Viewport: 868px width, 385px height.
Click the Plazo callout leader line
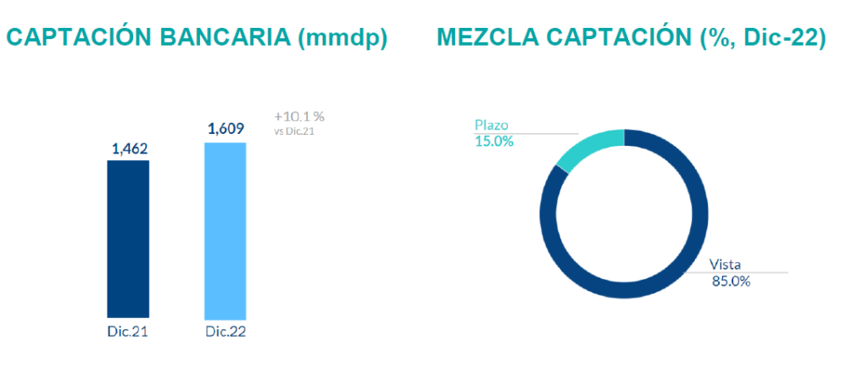pyautogui.click(x=542, y=134)
